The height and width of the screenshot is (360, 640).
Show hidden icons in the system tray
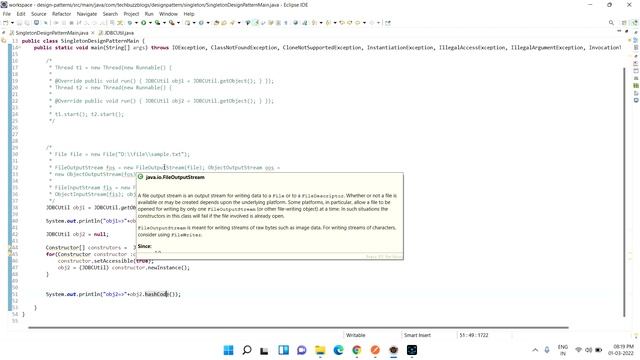[x=535, y=350]
